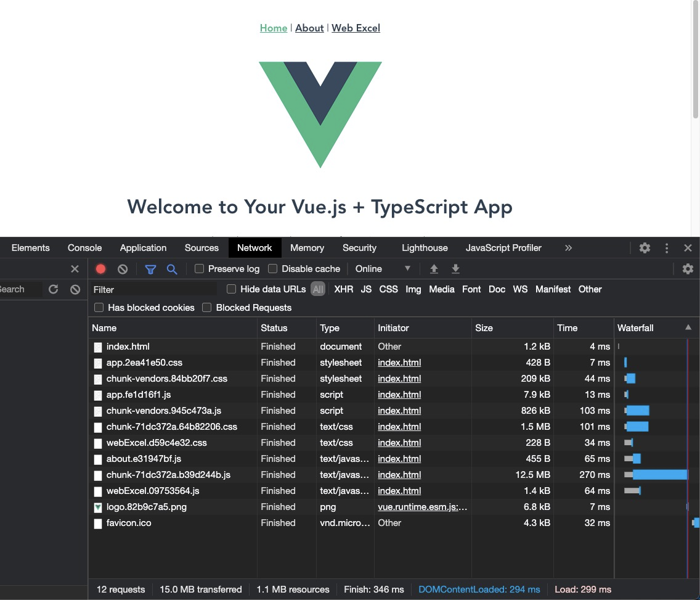This screenshot has height=600, width=700.
Task: Sort requests by Name column
Action: [x=173, y=328]
